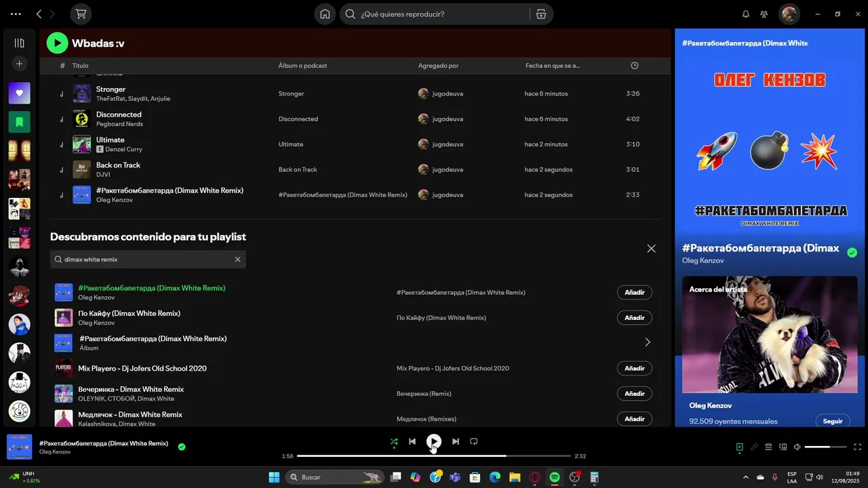Add Медлячок - Dimax White Remix via Añadir

point(635,419)
